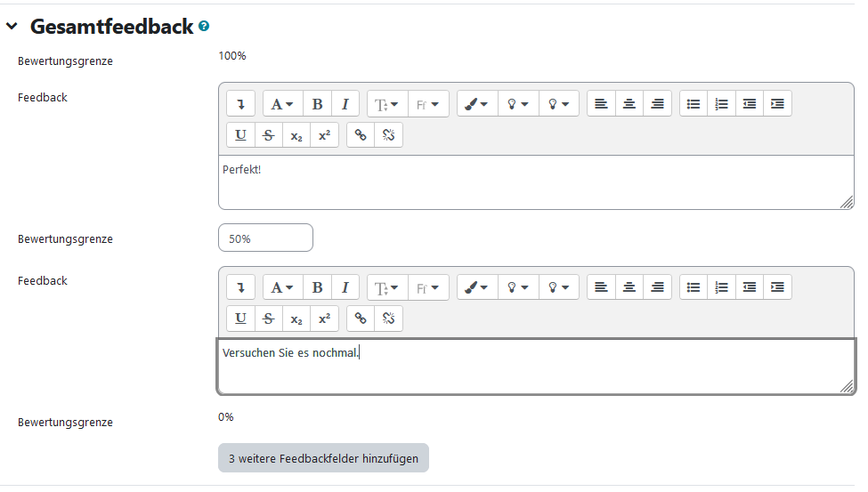Click '3 weitere Feedbackfelder hinzufügen' button
Viewport: 868px width, 492px height.
click(x=323, y=458)
